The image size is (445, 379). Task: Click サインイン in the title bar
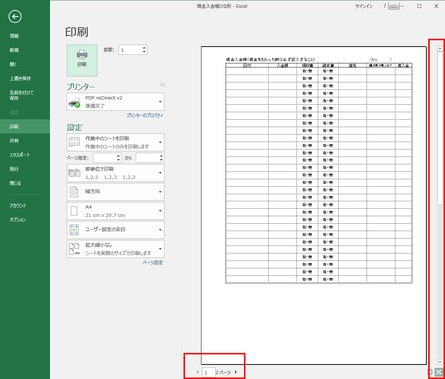coord(364,6)
